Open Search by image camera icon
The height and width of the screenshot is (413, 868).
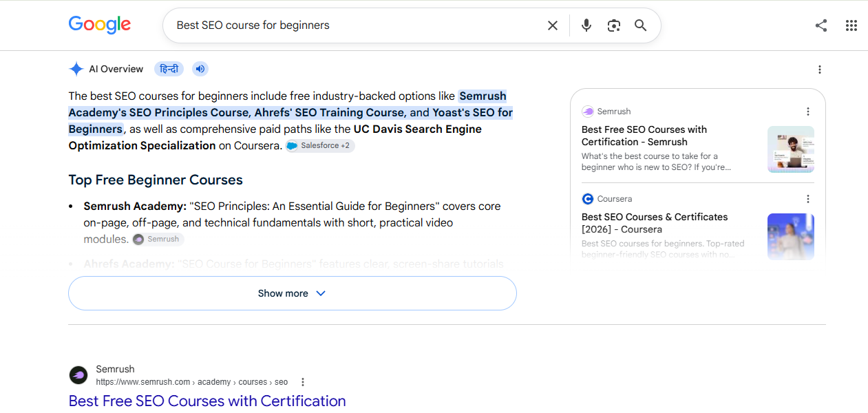point(614,25)
